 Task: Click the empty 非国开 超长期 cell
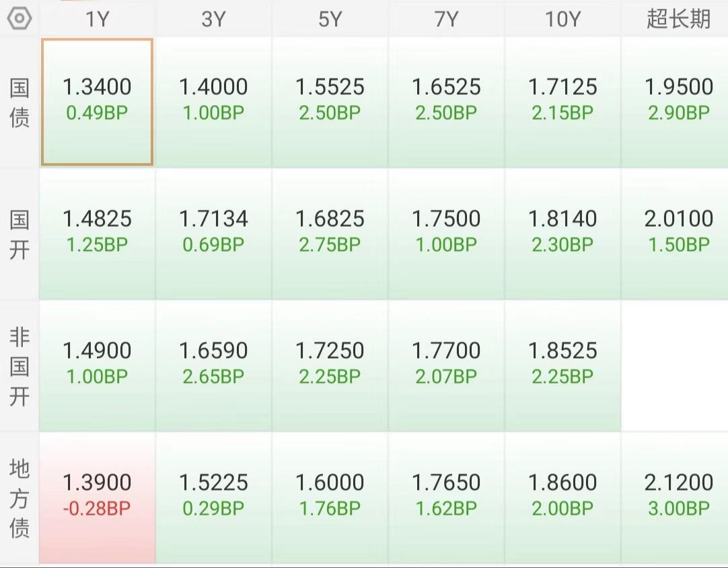(675, 366)
